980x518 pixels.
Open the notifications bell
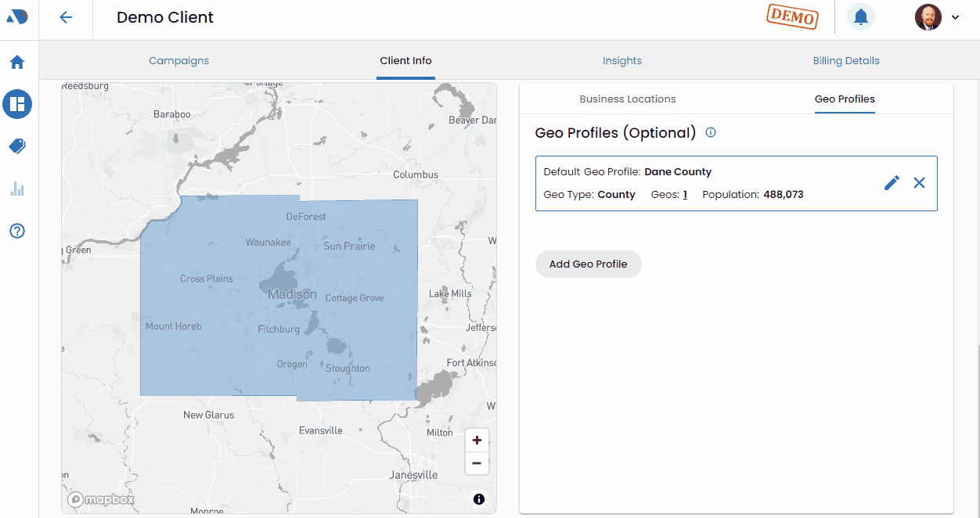click(x=860, y=17)
